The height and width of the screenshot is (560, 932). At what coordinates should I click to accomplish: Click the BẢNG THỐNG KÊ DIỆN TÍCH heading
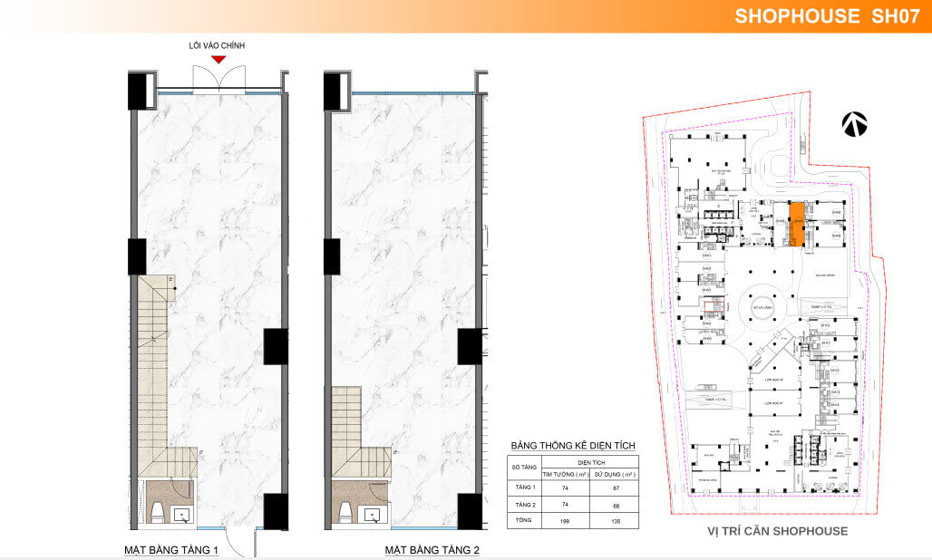pos(573,446)
